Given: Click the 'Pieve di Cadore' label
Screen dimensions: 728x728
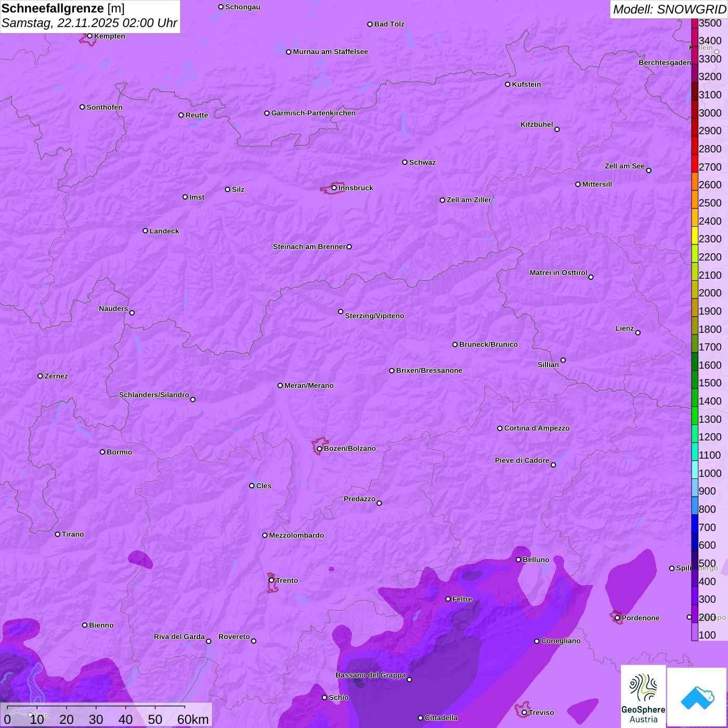Looking at the screenshot, I should (x=522, y=460).
